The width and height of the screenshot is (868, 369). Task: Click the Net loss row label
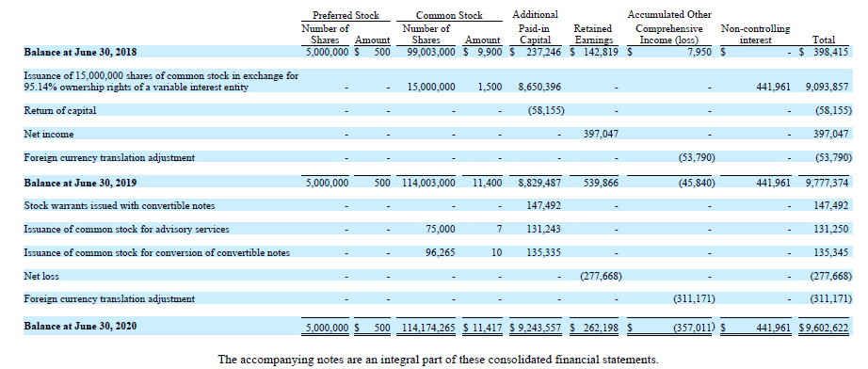click(41, 276)
